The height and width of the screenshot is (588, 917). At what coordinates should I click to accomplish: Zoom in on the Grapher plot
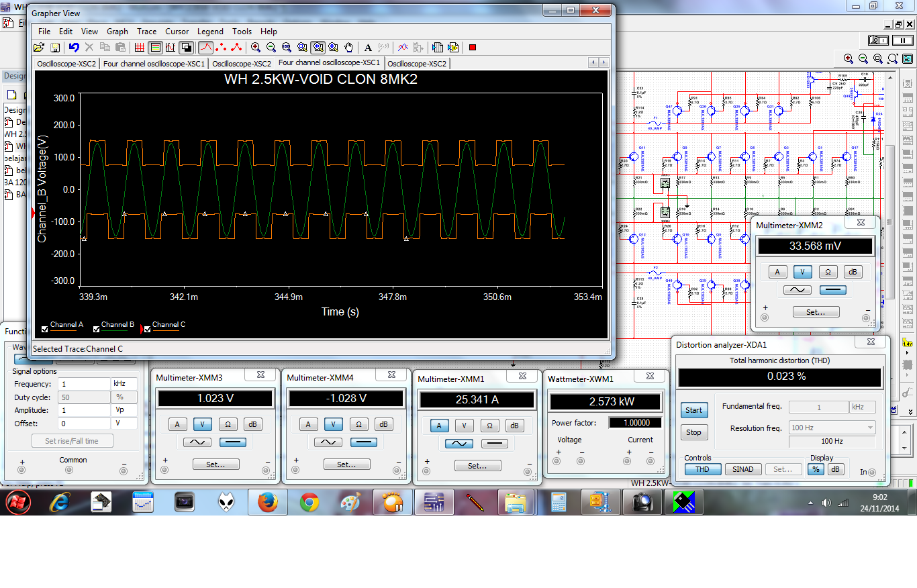click(x=256, y=47)
